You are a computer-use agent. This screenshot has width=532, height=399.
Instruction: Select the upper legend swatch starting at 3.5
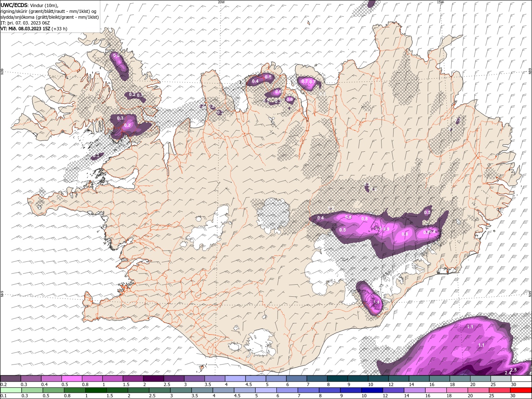click(214, 379)
